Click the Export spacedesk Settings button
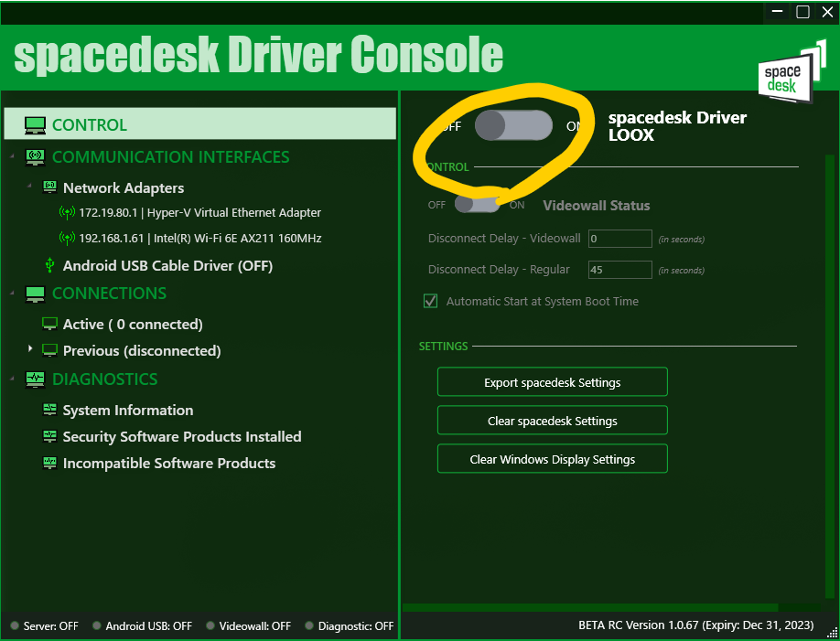This screenshot has width=840, height=641. pos(553,382)
